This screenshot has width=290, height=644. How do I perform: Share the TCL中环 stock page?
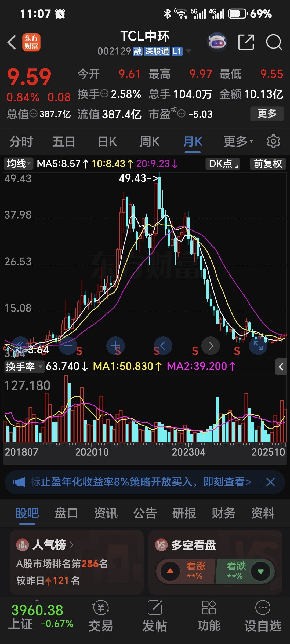246,42
